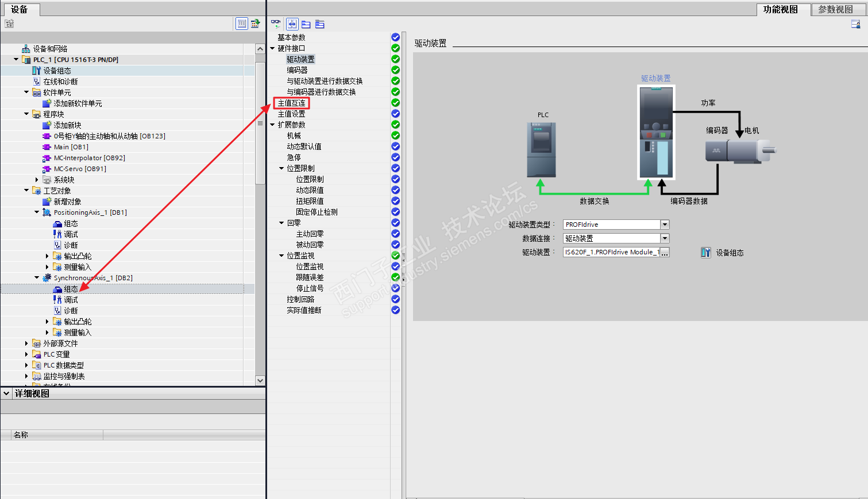Viewport: 868px width, 499px height.
Task: Click the PLC_1 CPU icon in tree
Action: tap(26, 60)
